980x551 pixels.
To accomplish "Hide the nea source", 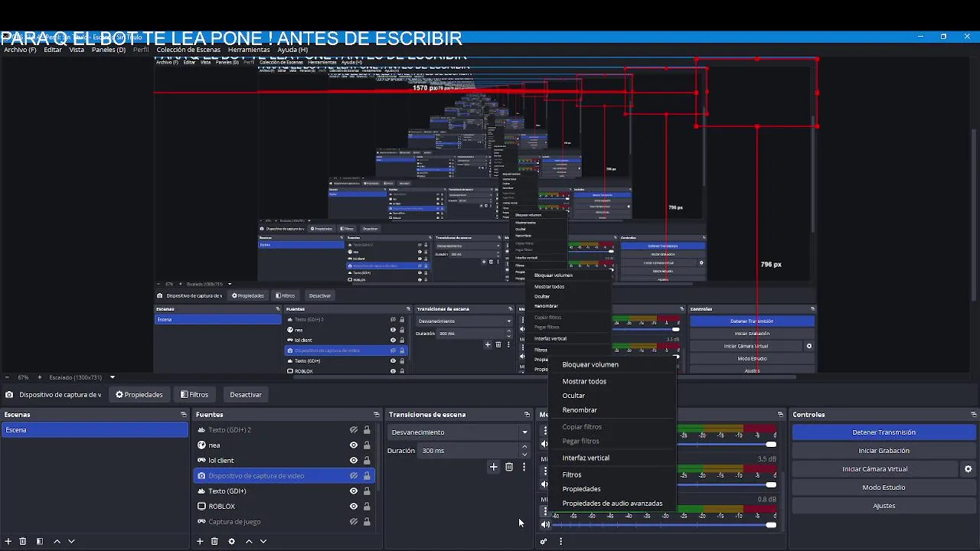I will (354, 445).
